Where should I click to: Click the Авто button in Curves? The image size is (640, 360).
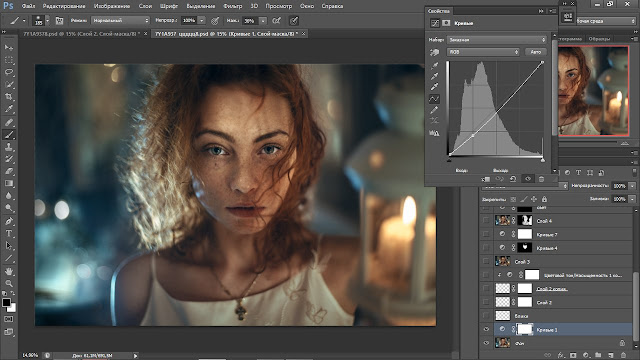(536, 52)
